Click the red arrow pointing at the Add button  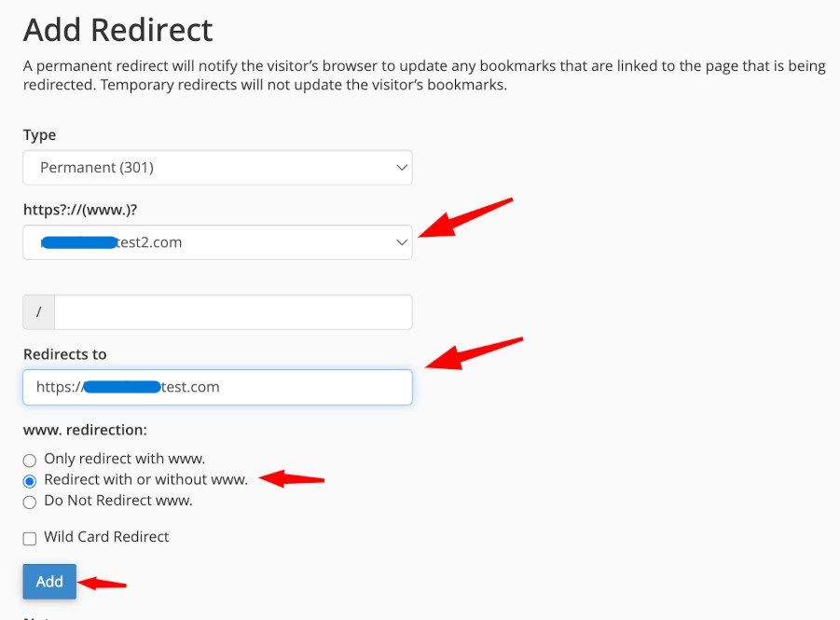tap(103, 584)
